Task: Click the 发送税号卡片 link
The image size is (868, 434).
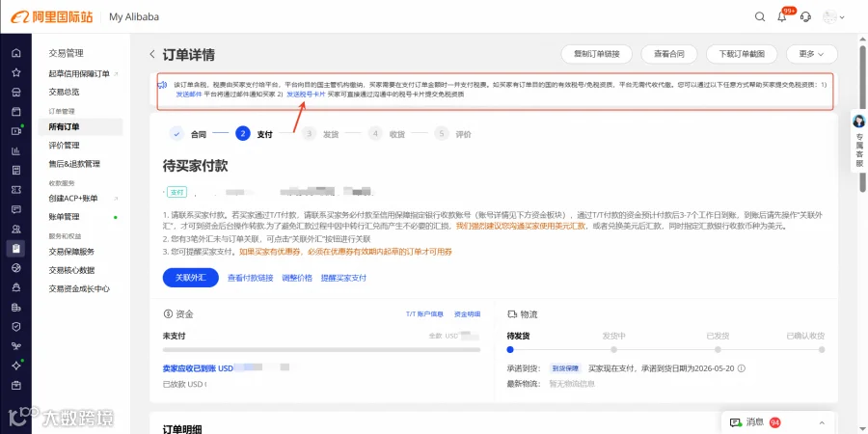Action: (x=306, y=95)
